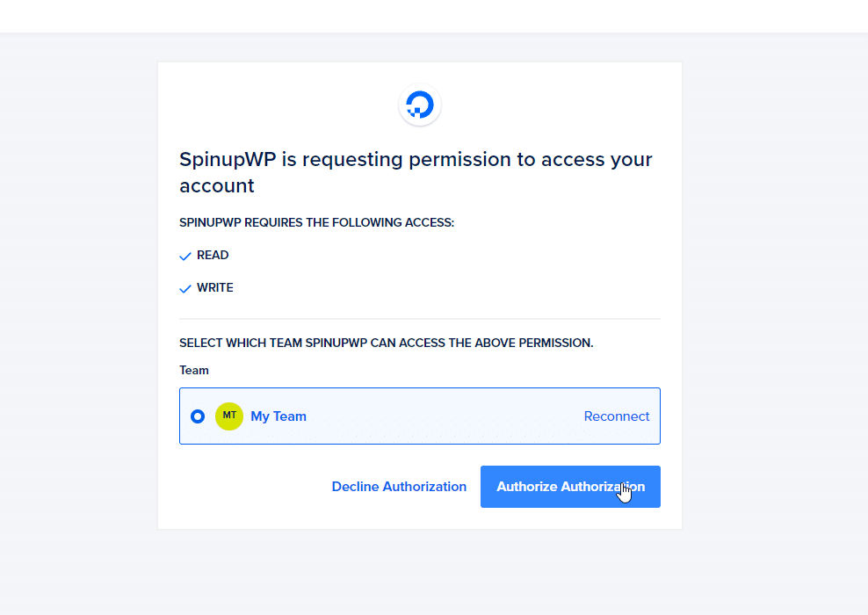Image resolution: width=868 pixels, height=615 pixels.
Task: Select the My Team radio button
Action: pos(198,416)
